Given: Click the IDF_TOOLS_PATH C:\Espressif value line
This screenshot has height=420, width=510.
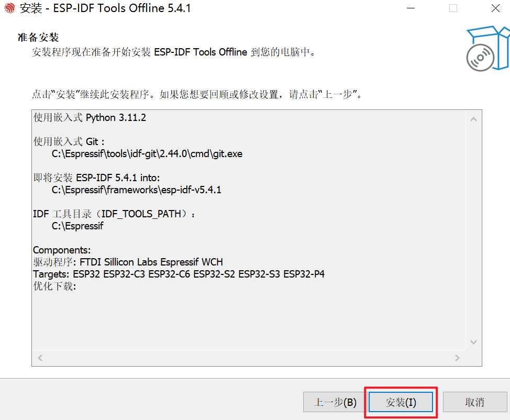Looking at the screenshot, I should (x=77, y=226).
